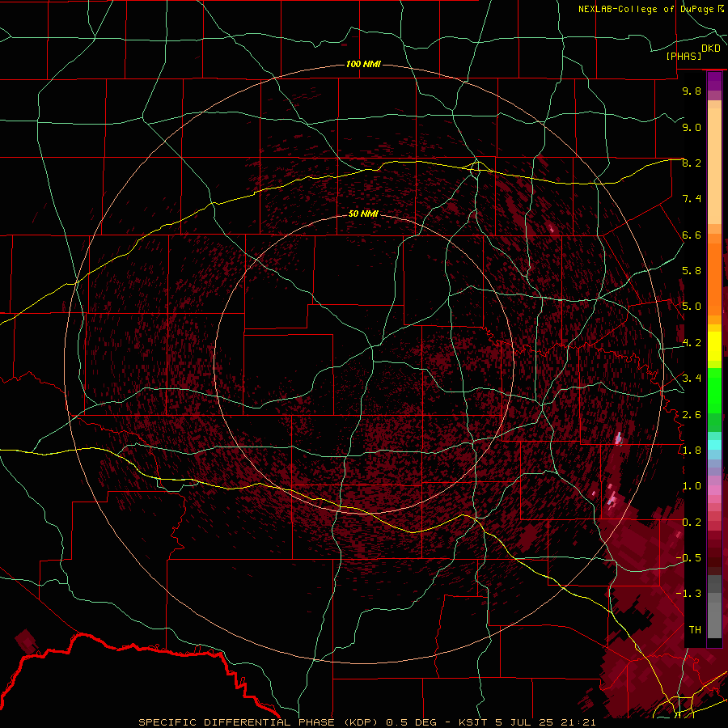Pick the yellow segment beside 4.2
Image resolution: width=728 pixels, height=728 pixels.
coord(714,346)
